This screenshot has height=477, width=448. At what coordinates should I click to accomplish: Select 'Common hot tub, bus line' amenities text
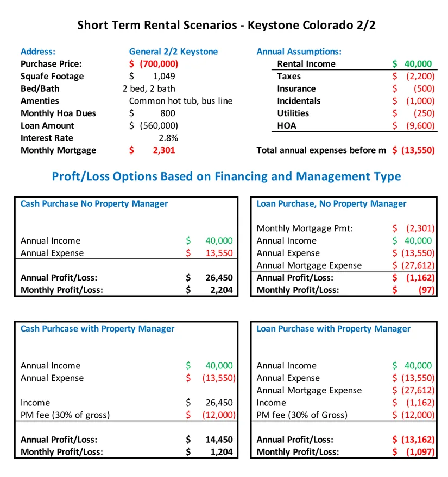point(181,101)
